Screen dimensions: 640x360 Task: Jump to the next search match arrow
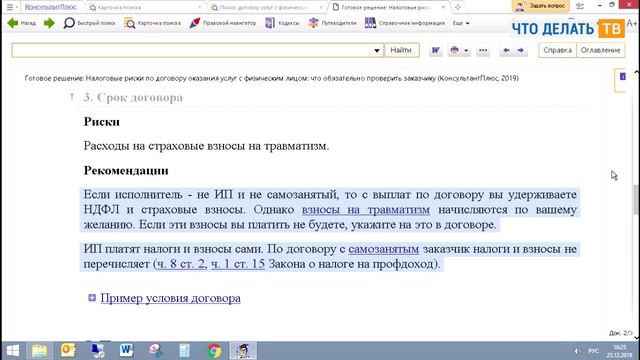pos(520,50)
